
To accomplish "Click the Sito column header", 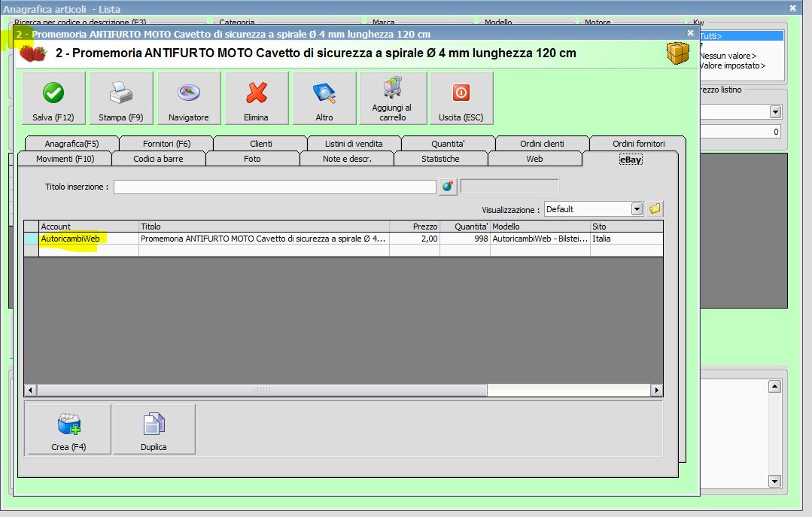I will click(627, 227).
